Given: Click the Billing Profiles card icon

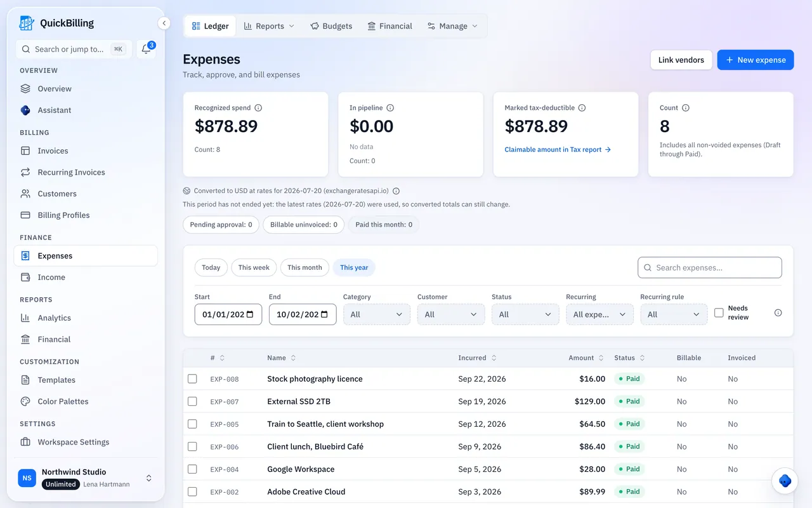Looking at the screenshot, I should [25, 215].
